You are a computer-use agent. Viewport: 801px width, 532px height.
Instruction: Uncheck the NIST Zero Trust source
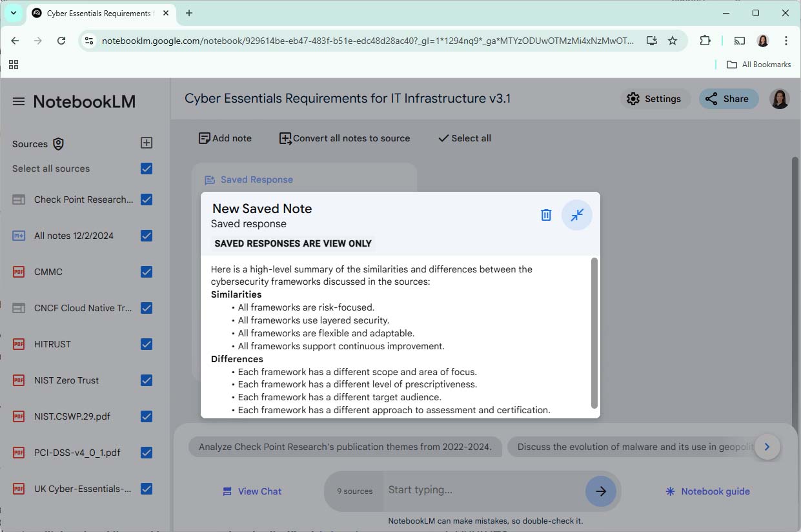[146, 380]
